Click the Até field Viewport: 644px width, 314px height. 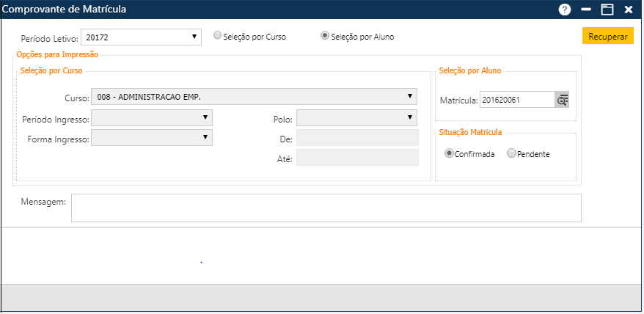[357, 158]
